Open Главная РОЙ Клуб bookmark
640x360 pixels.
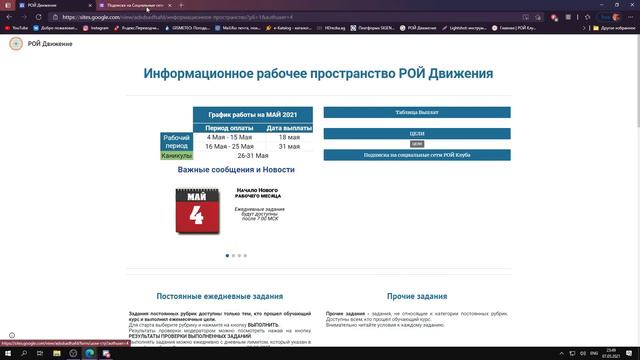click(x=514, y=28)
